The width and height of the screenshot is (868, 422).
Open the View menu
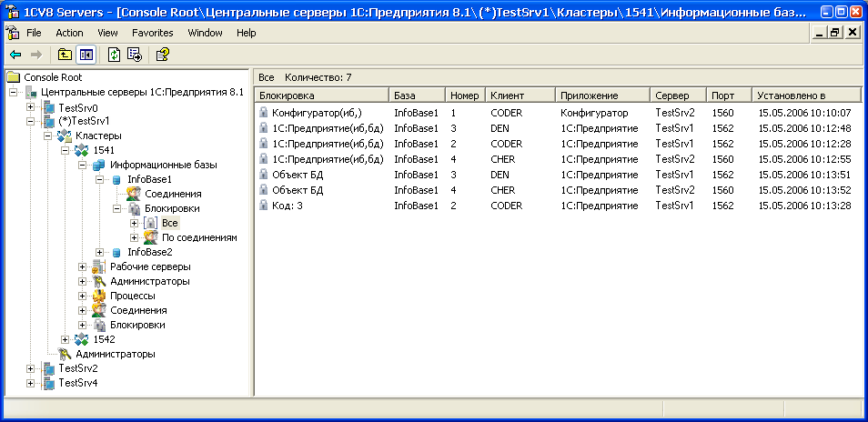pyautogui.click(x=108, y=33)
